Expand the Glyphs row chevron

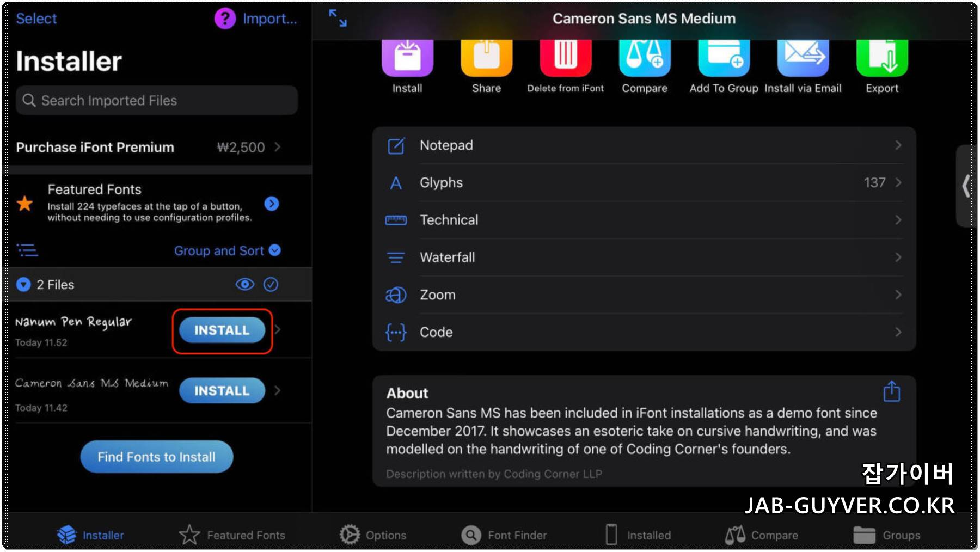coord(898,182)
